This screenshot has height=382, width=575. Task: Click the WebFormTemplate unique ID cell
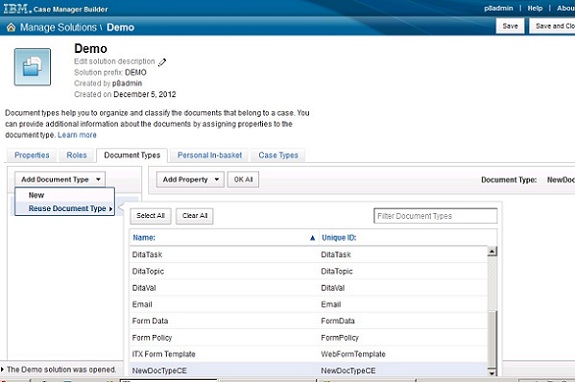coord(353,354)
